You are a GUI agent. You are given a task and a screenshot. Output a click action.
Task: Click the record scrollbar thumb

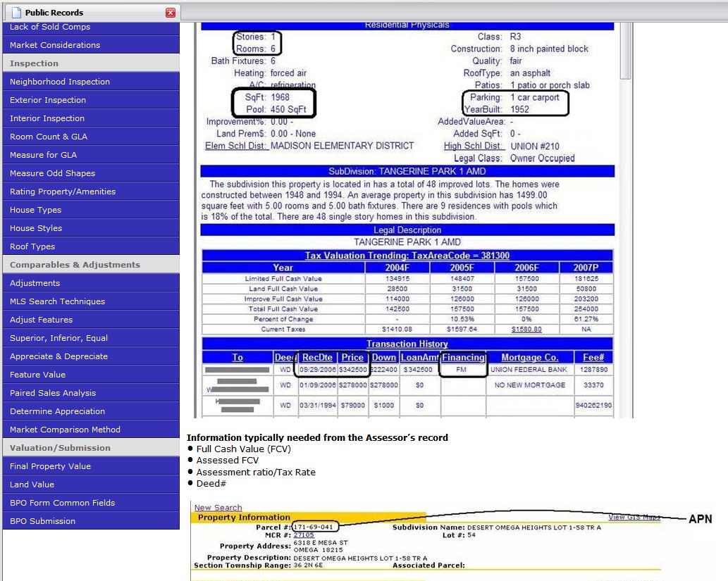[626, 51]
